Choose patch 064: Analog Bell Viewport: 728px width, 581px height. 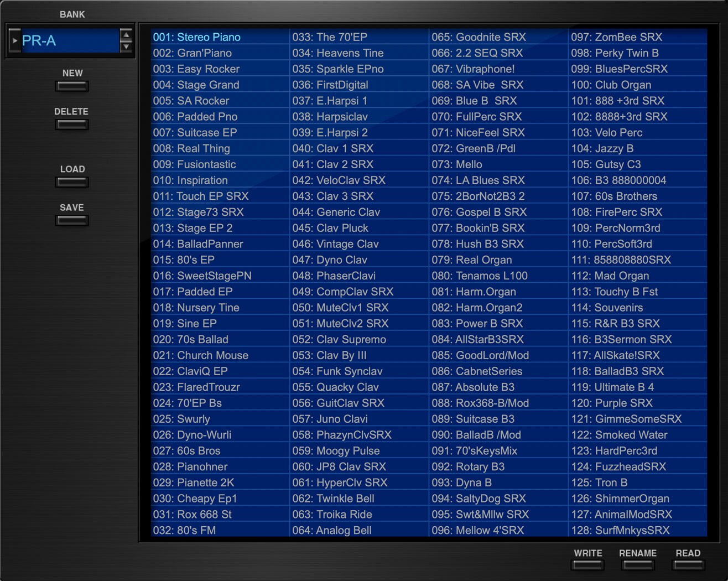pos(332,530)
